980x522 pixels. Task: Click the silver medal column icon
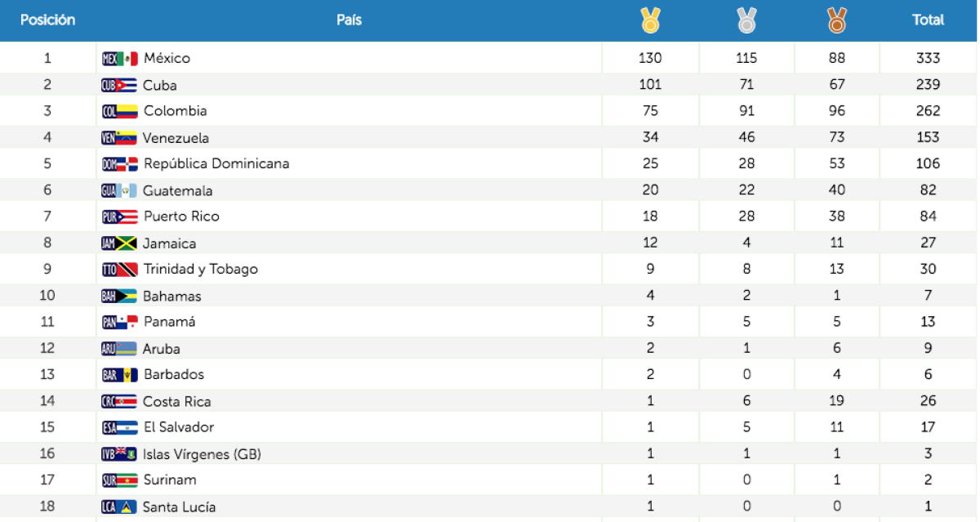coord(746,20)
